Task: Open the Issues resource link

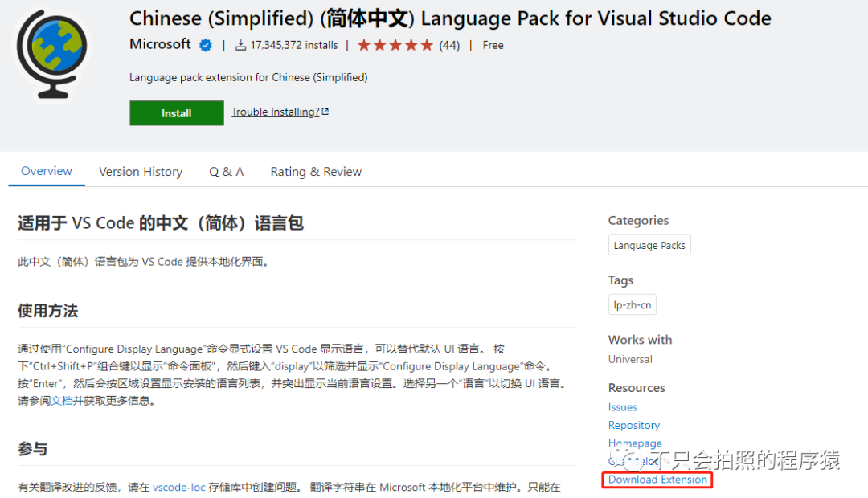Action: click(622, 407)
